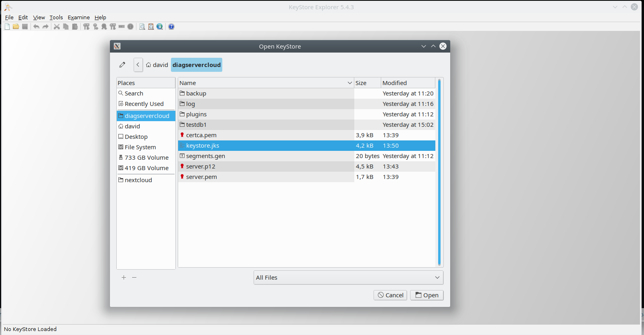Screen dimensions: 644x335
Task: Select Recently Used in Places
Action: pyautogui.click(x=146, y=104)
